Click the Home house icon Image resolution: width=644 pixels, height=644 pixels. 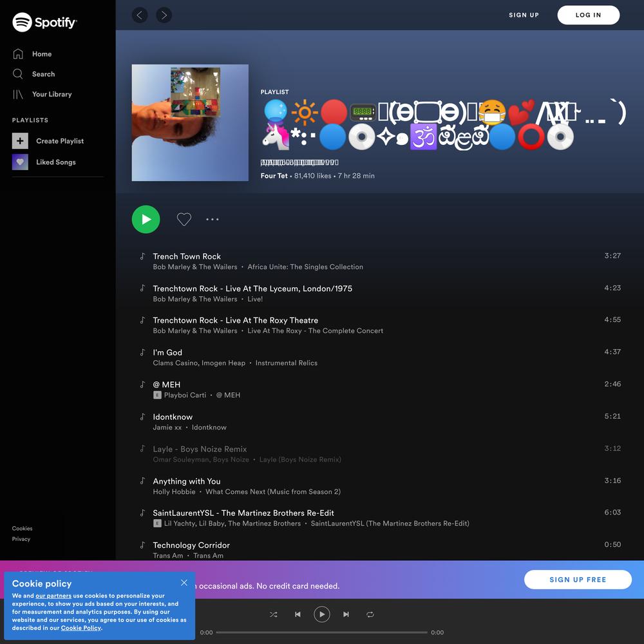18,54
